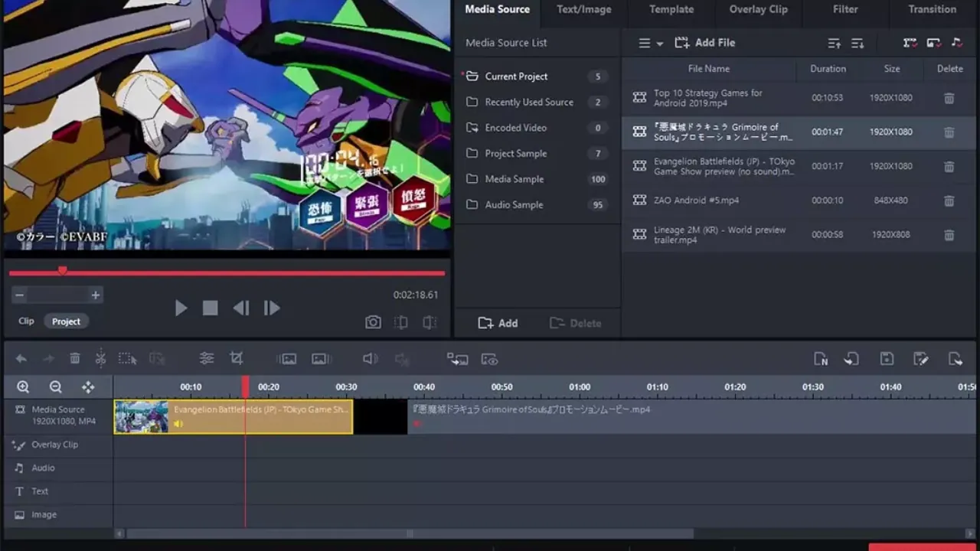This screenshot has width=980, height=551.
Task: Select the Top 10 Strategy Games row
Action: click(x=799, y=98)
